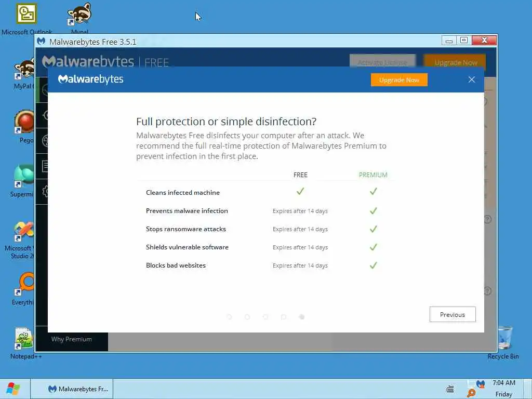This screenshot has width=532, height=399.
Task: Go back with the Previous button
Action: pos(453,314)
